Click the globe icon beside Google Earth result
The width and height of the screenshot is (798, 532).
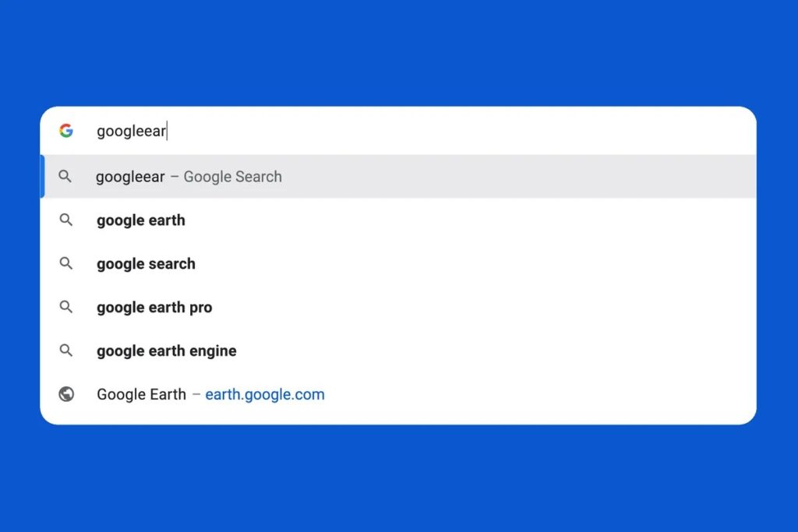[x=65, y=394]
